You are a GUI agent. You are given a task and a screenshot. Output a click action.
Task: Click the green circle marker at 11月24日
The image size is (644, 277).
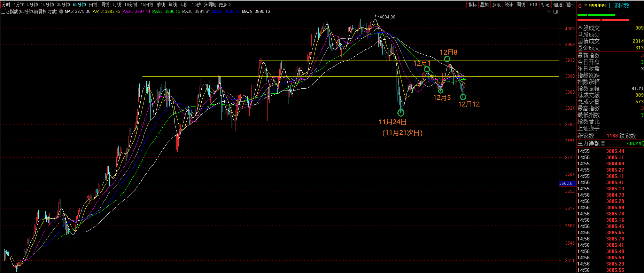tap(401, 113)
